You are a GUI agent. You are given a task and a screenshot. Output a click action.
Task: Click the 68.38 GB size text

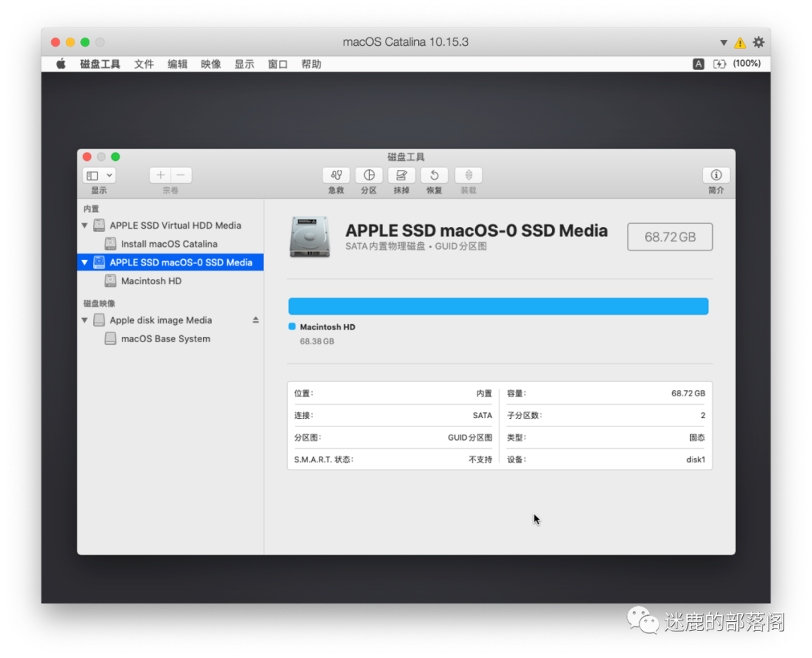click(x=317, y=341)
